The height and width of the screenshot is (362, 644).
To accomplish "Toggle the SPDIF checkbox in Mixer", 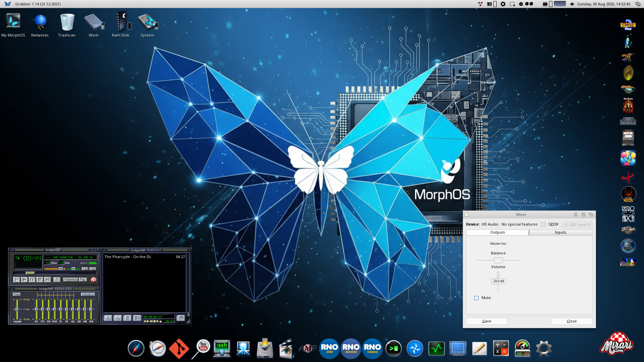I will (543, 224).
